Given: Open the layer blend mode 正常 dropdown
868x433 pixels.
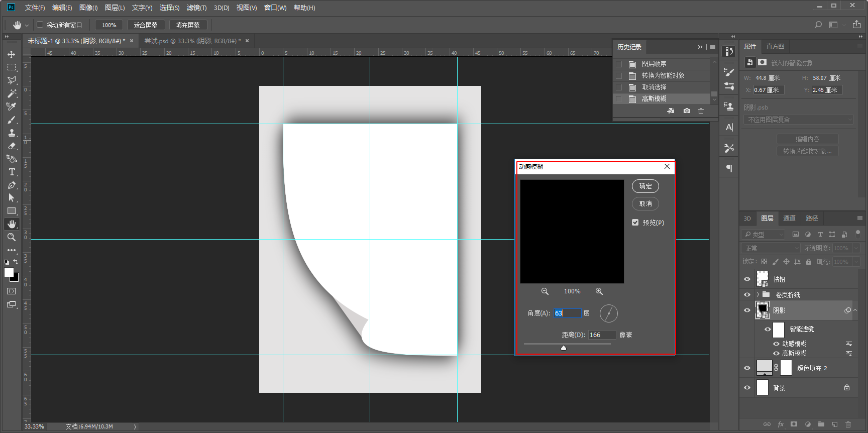Looking at the screenshot, I should click(x=771, y=248).
